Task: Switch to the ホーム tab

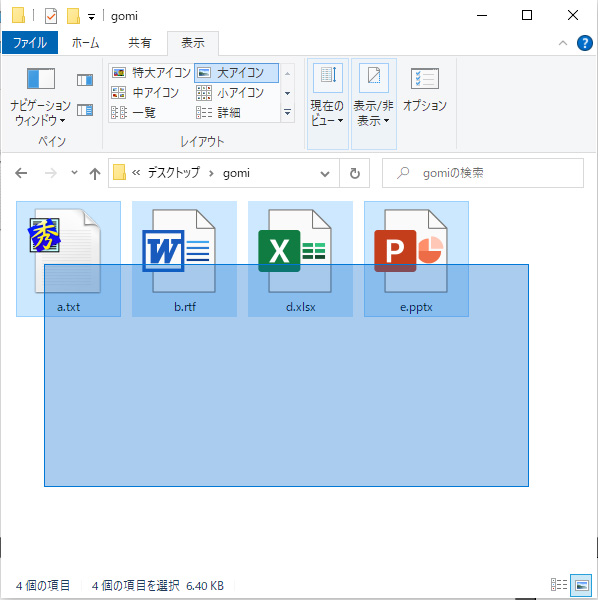Action: [85, 42]
